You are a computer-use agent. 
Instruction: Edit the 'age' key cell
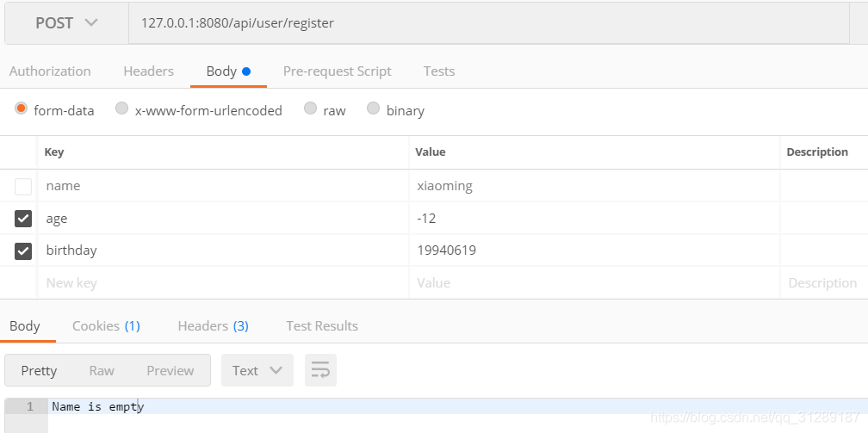coord(223,218)
